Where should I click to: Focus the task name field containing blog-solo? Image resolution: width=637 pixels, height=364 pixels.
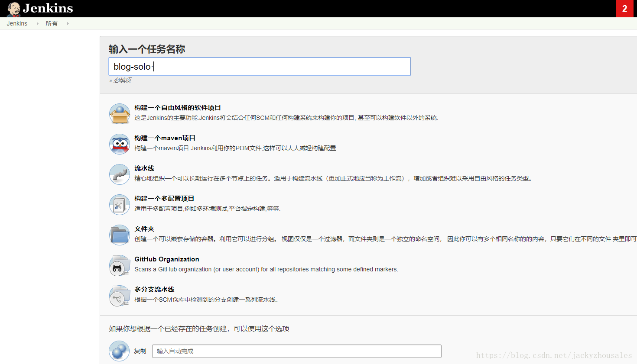click(x=260, y=66)
